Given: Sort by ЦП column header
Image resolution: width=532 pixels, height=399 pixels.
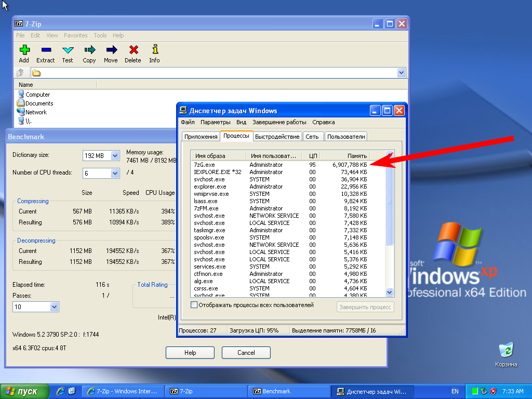Looking at the screenshot, I should (312, 156).
